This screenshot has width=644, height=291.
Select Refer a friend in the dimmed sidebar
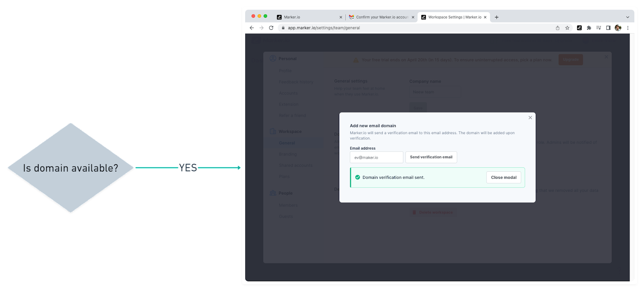click(x=292, y=115)
